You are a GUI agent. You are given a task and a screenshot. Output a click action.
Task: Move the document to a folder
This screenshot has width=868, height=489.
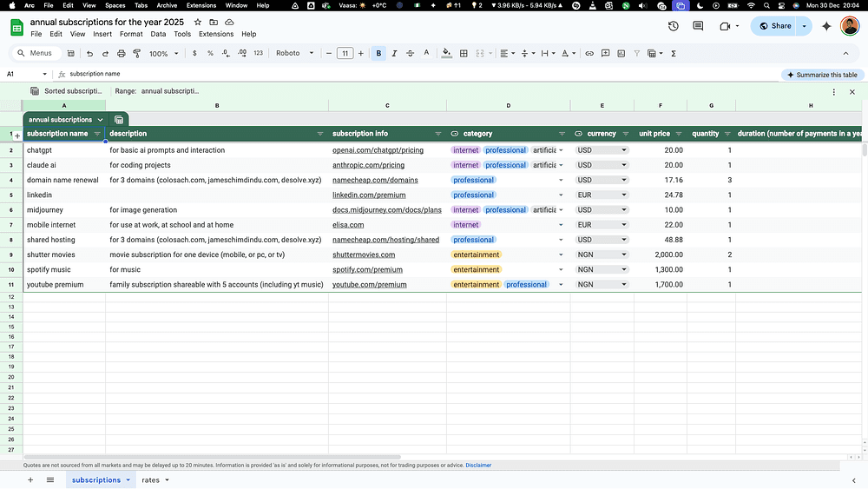pos(214,23)
